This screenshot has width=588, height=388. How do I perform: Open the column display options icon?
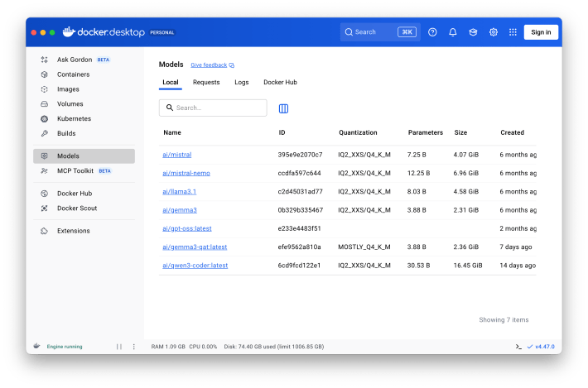[283, 108]
